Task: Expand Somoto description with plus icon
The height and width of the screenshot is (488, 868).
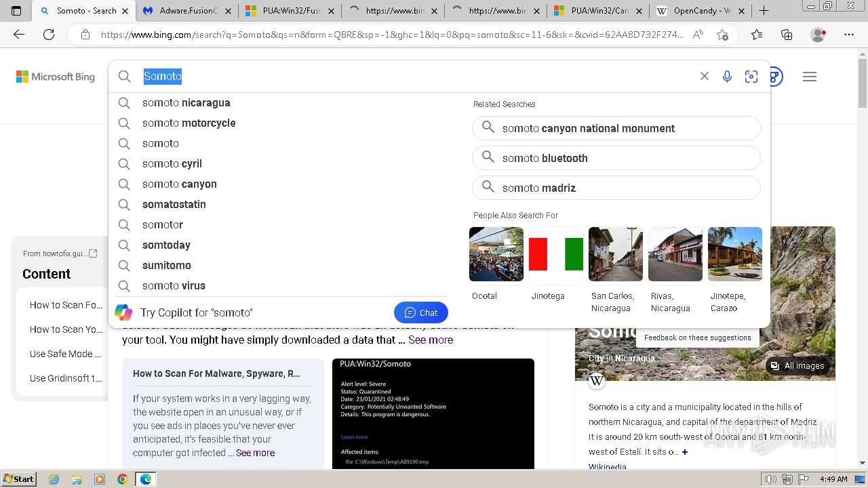Action: point(685,452)
